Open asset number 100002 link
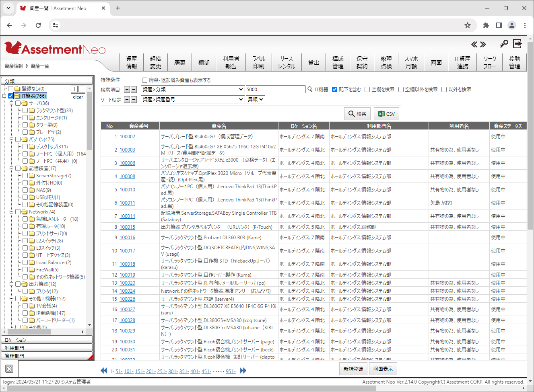Image resolution: width=534 pixels, height=392 pixels. pyautogui.click(x=127, y=136)
